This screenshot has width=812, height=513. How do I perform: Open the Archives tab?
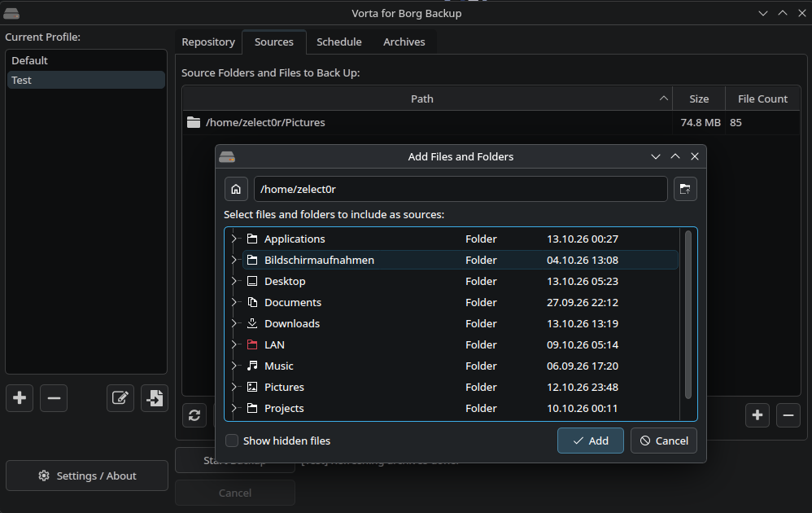[x=404, y=42]
